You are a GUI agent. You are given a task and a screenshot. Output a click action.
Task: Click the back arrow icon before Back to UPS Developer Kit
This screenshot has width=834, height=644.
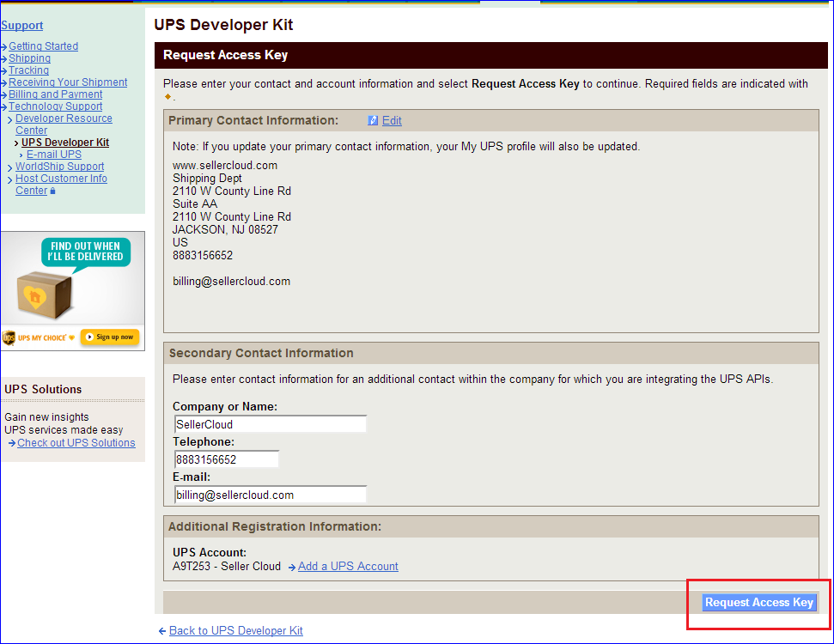click(162, 631)
